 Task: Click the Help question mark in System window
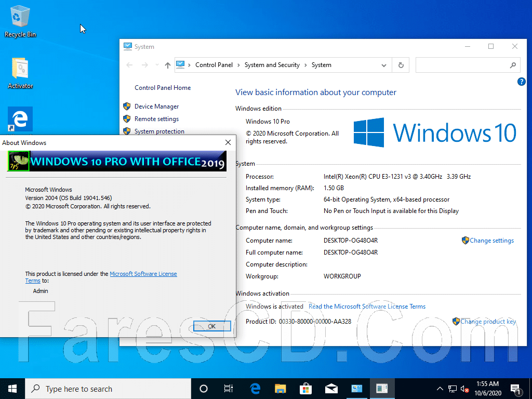[x=521, y=82]
